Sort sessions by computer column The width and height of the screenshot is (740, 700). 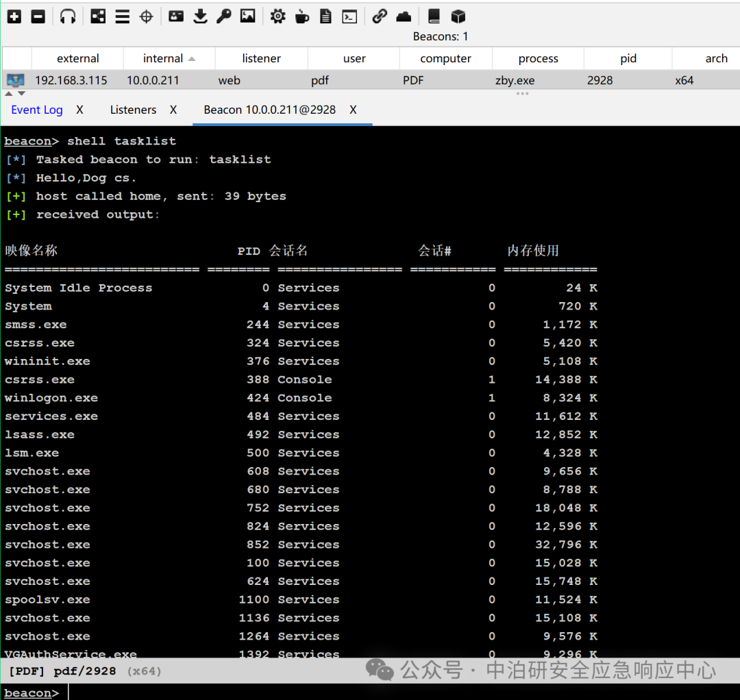pyautogui.click(x=445, y=58)
